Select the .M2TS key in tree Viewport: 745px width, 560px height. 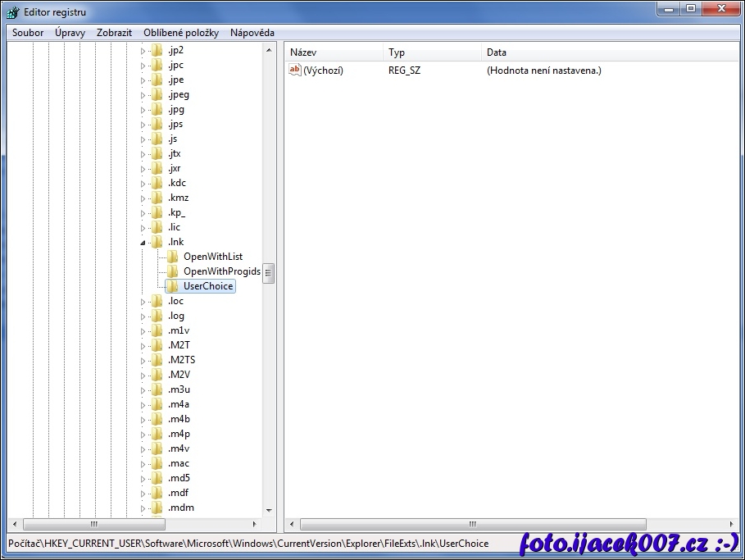pos(181,360)
